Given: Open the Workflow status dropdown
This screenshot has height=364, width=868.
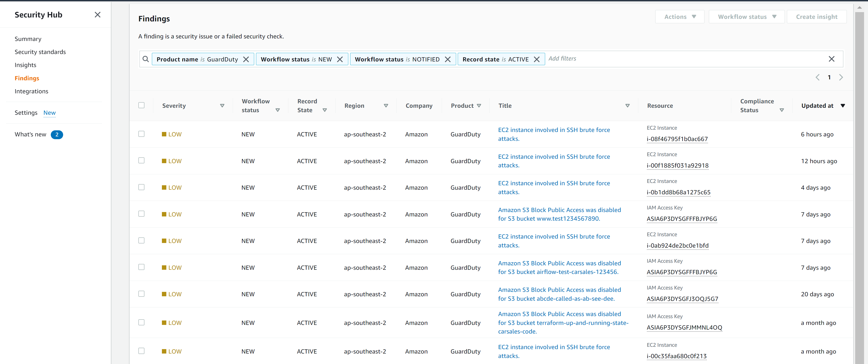Looking at the screenshot, I should point(746,17).
